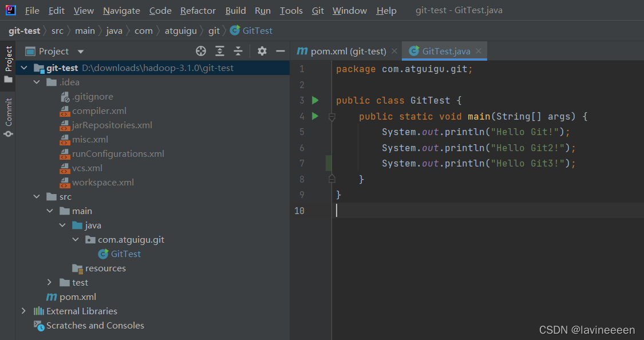Click java in breadcrumb bar
The image size is (644, 340).
tap(114, 31)
